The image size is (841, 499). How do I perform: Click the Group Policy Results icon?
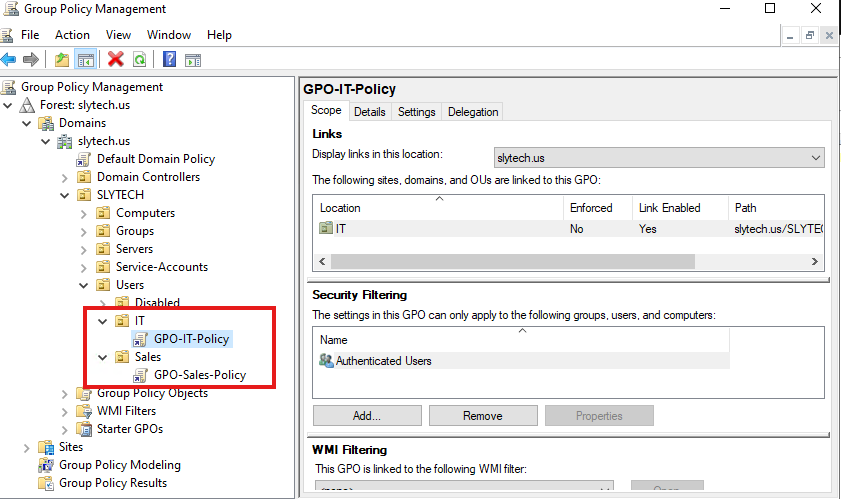coord(46,483)
